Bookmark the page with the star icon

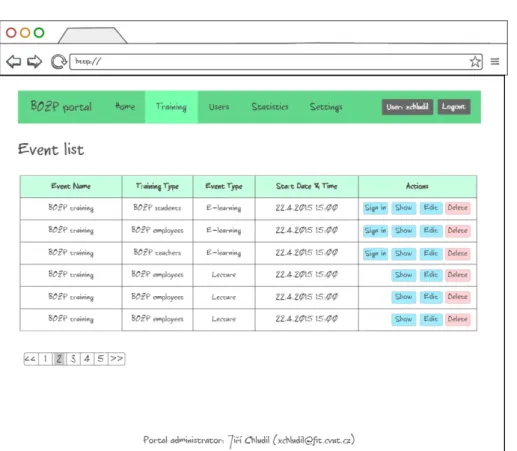pyautogui.click(x=475, y=62)
